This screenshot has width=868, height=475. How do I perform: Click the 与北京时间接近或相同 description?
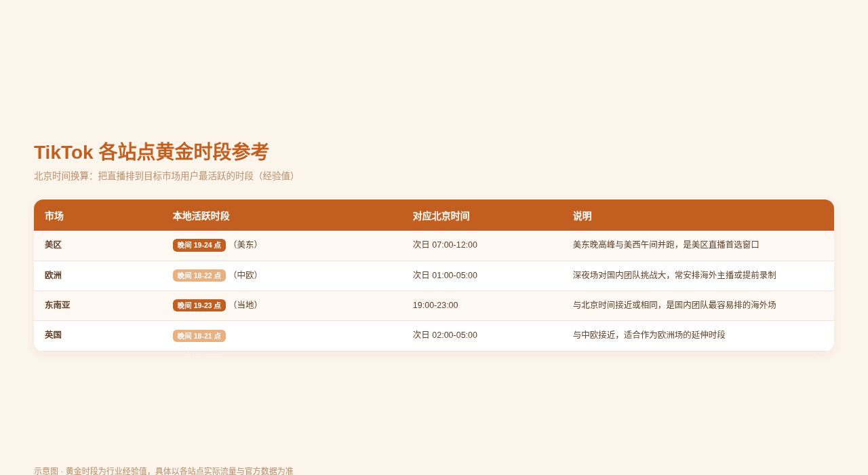(x=675, y=305)
